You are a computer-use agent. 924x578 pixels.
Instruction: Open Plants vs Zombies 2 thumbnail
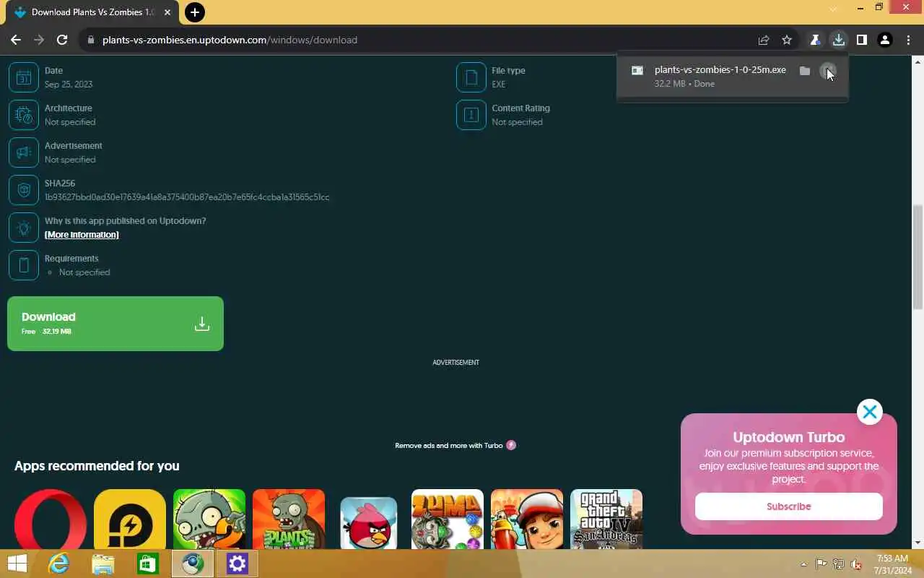pyautogui.click(x=209, y=519)
